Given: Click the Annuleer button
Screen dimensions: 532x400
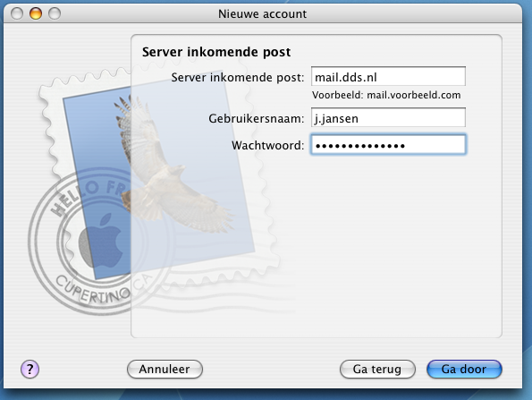Looking at the screenshot, I should coord(165,369).
